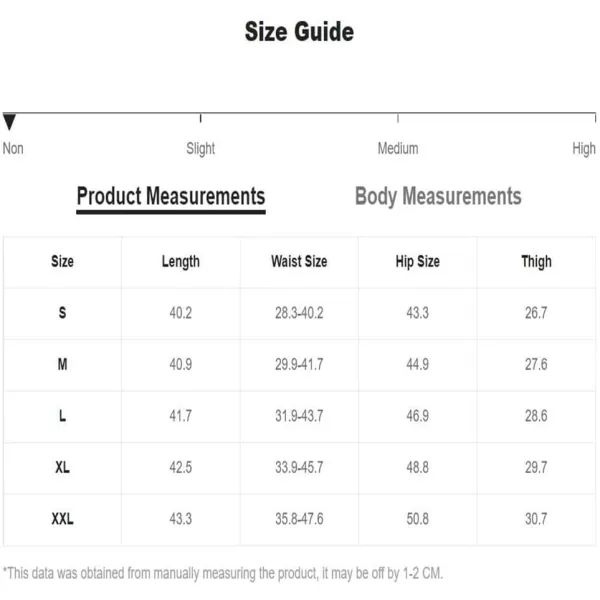Choose the S size row label
The image size is (600, 600).
point(62,313)
